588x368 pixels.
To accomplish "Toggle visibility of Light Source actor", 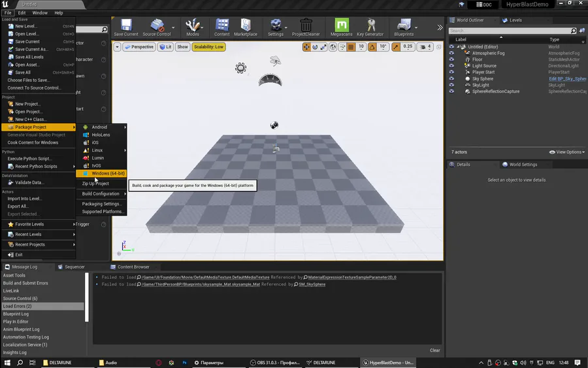I will (451, 65).
